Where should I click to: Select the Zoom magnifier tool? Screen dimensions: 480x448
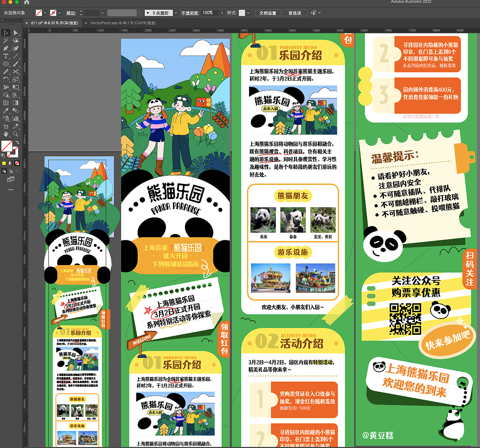(x=16, y=134)
